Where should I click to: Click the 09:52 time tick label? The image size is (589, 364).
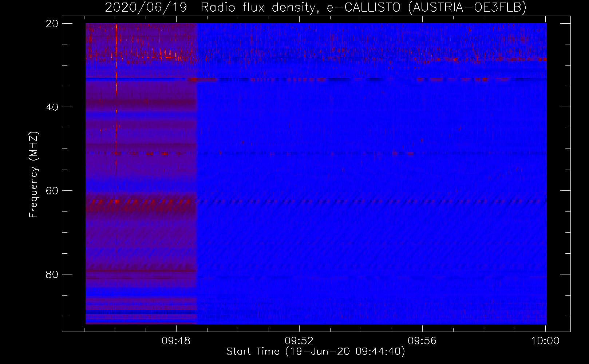299,341
